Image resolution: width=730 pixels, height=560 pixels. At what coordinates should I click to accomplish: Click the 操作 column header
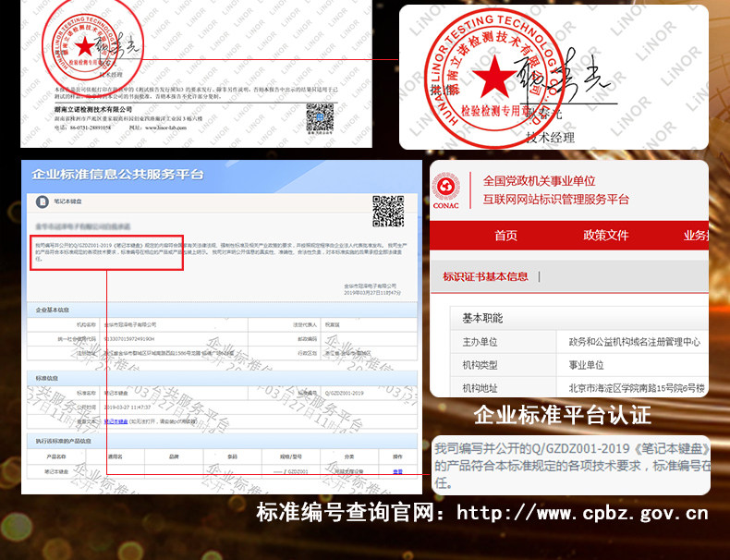coord(397,457)
